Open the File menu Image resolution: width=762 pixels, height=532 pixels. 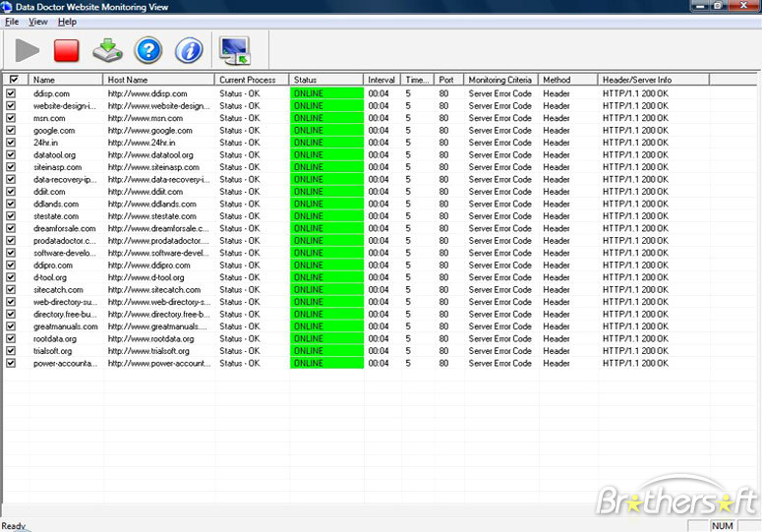(x=12, y=22)
